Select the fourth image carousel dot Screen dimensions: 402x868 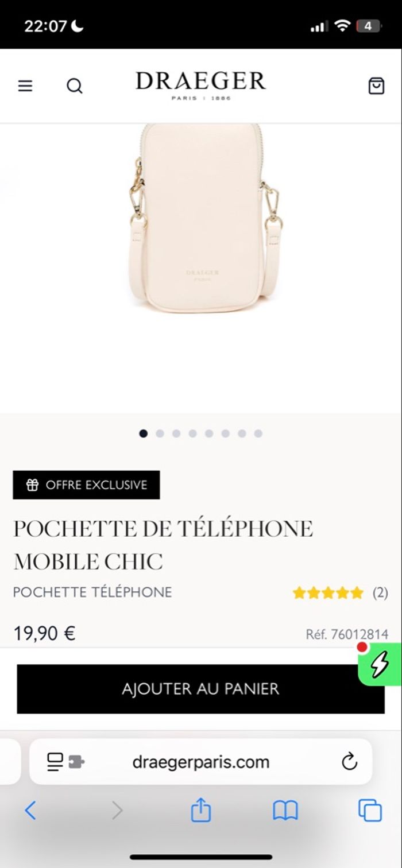(193, 433)
